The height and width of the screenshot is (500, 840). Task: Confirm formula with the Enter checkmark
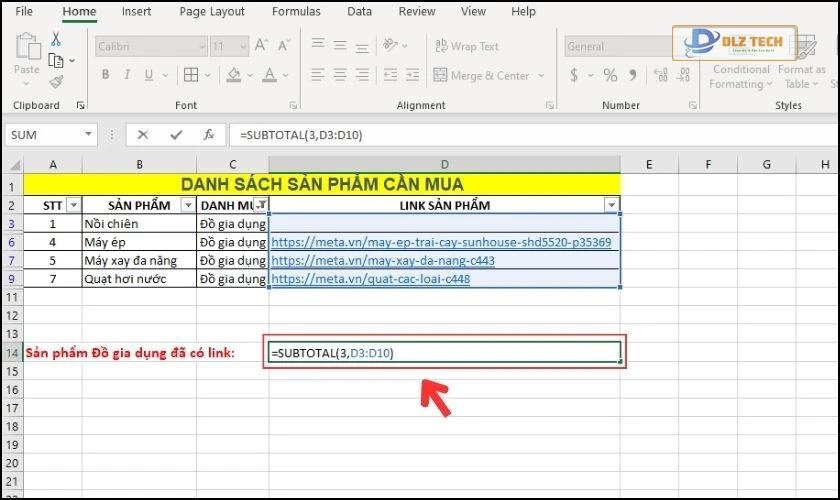(x=176, y=134)
